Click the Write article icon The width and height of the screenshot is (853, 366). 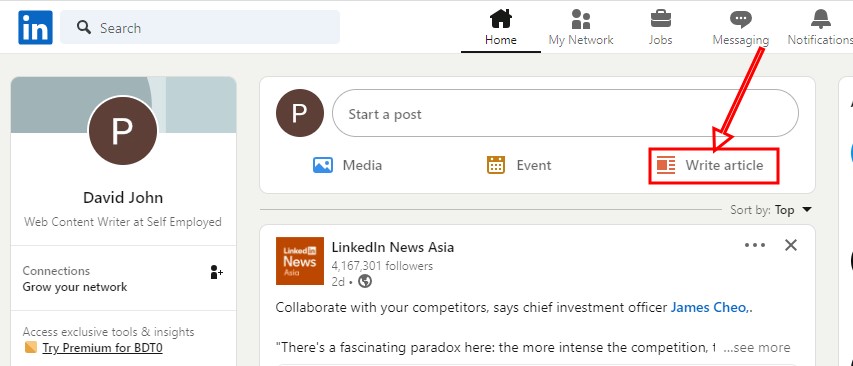pos(666,165)
